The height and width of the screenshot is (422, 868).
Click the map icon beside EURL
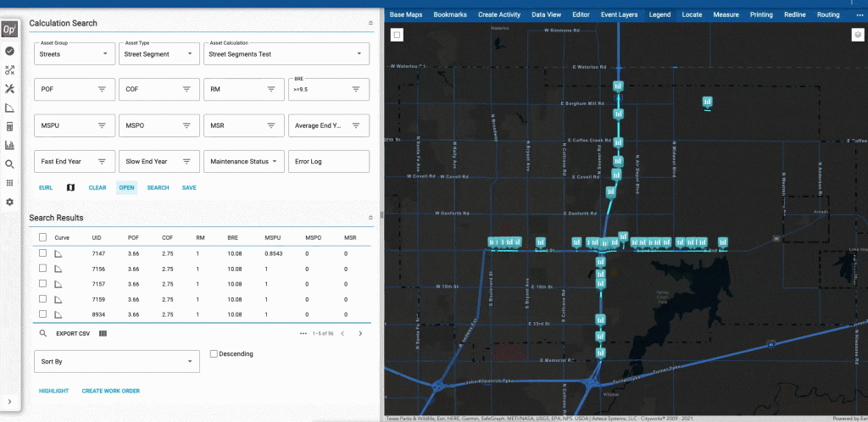pyautogui.click(x=70, y=187)
